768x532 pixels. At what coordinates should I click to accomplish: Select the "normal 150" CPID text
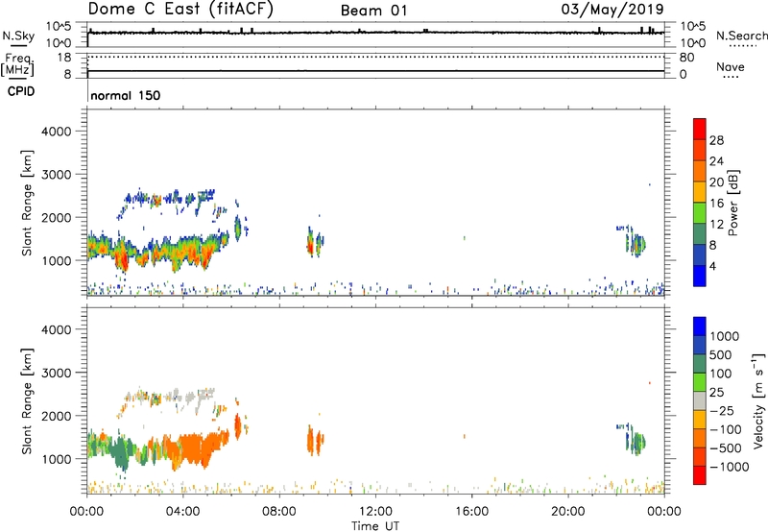[126, 95]
